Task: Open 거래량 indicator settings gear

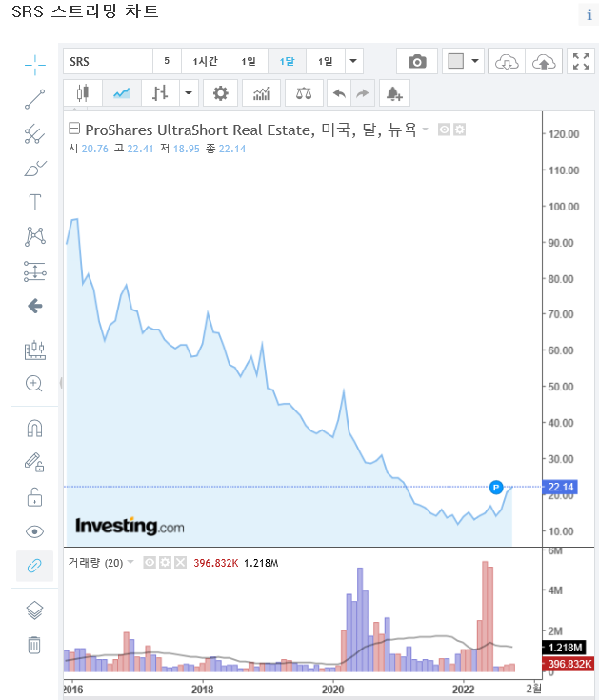Action: (165, 563)
